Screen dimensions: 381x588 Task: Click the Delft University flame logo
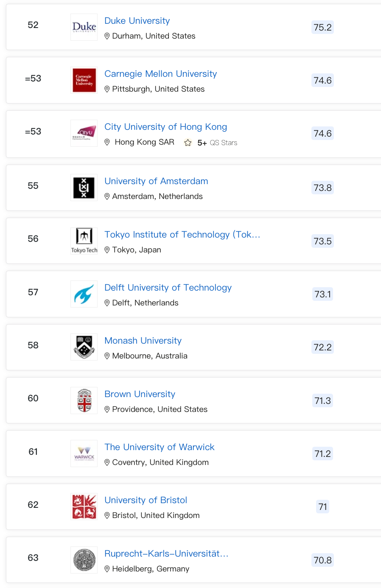(84, 294)
